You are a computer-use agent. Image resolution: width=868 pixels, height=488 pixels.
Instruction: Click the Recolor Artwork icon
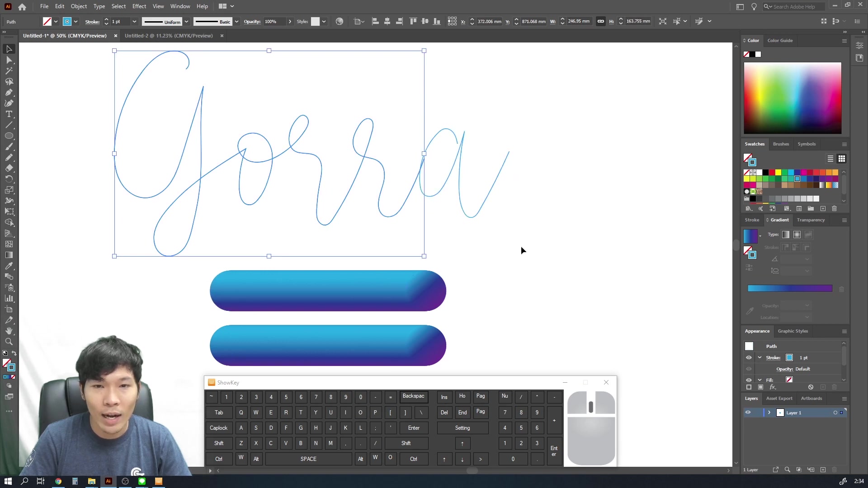pos(340,21)
